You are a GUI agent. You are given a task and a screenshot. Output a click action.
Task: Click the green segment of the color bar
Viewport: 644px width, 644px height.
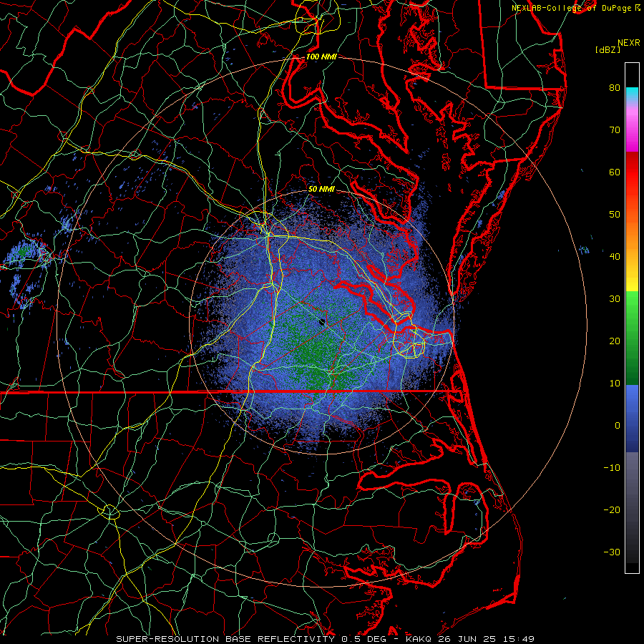coord(632,338)
